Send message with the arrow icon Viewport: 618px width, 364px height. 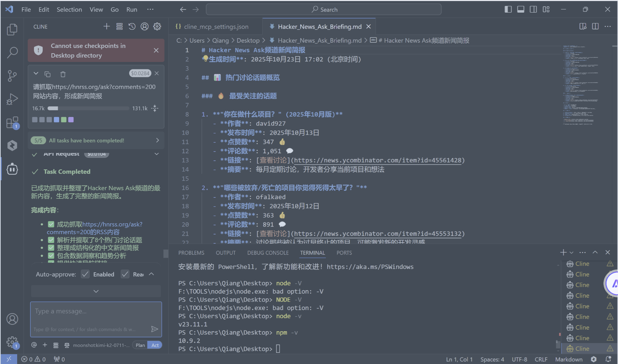[154, 329]
